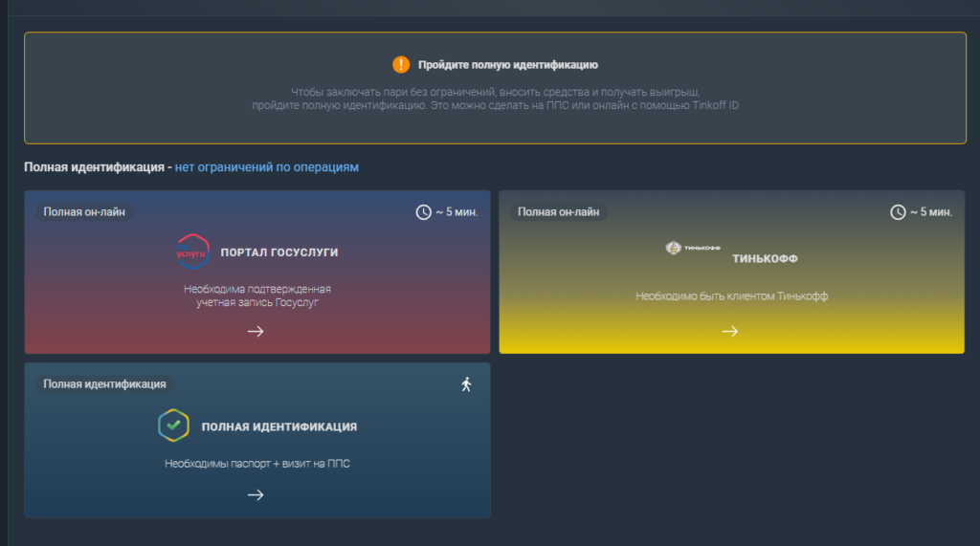Click '~ 5 мин.' on Gosuslugi card

click(x=457, y=212)
